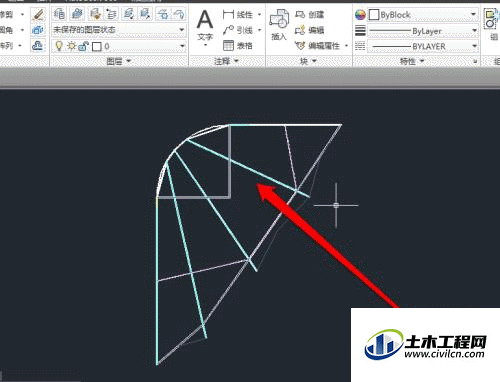Click the Group icon
The height and width of the screenshot is (382, 500).
click(492, 19)
